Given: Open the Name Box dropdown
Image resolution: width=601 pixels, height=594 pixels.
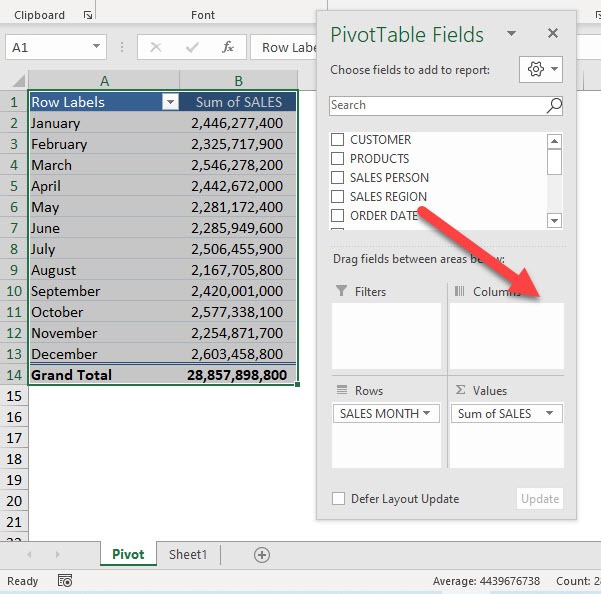Looking at the screenshot, I should [x=96, y=47].
